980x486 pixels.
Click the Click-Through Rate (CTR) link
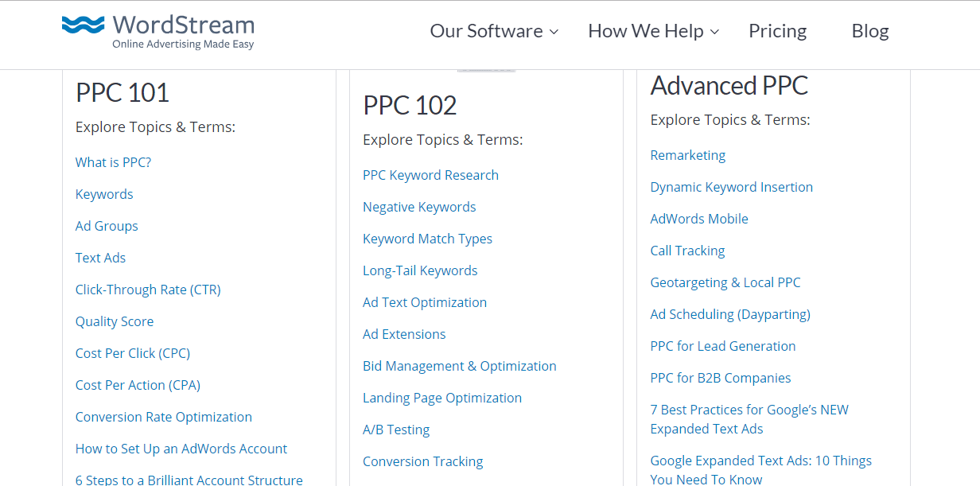[x=148, y=289]
